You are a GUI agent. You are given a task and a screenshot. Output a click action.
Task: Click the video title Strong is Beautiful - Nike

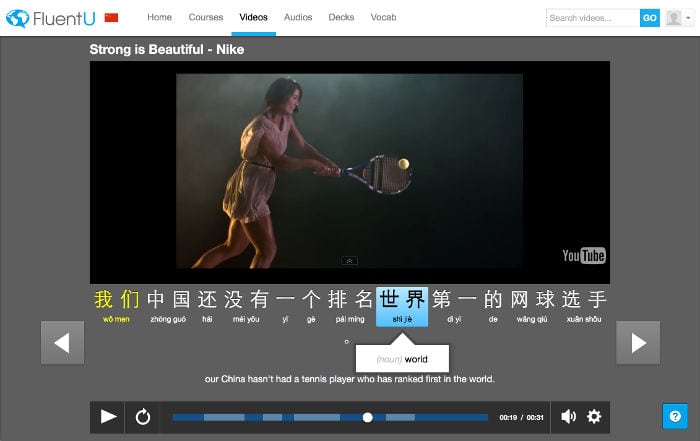[167, 49]
